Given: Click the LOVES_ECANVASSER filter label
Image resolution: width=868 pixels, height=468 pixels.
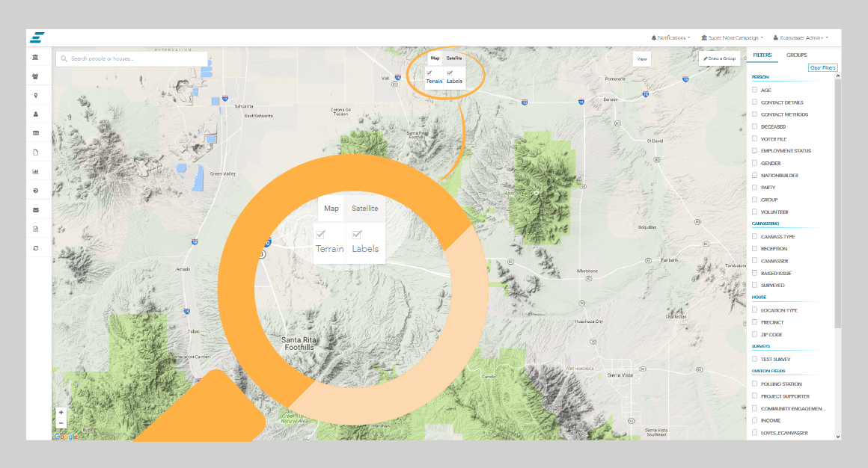Looking at the screenshot, I should [784, 433].
